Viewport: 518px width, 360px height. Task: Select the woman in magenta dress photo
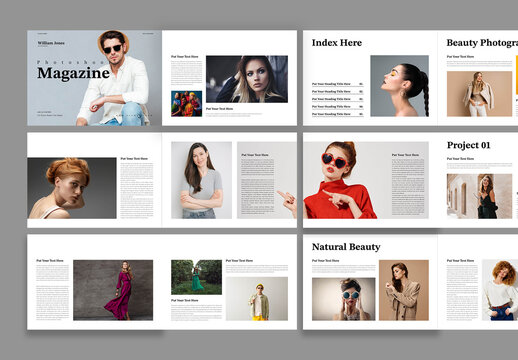point(113,290)
